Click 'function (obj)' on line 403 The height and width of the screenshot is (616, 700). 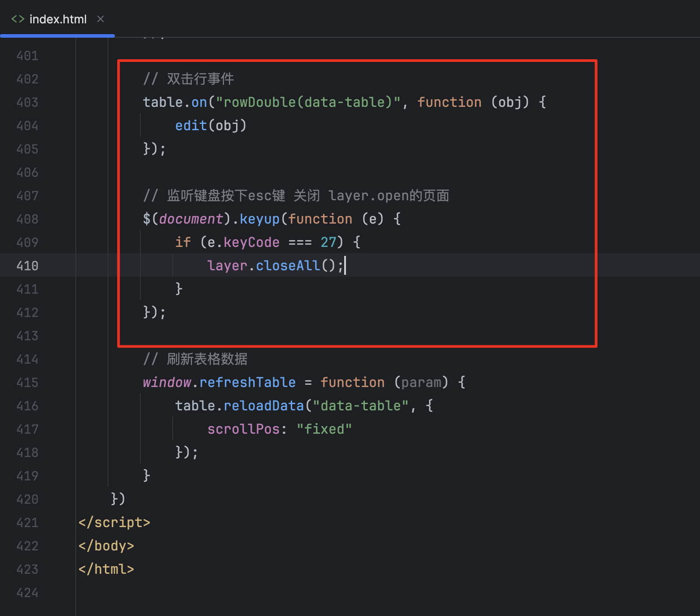473,102
